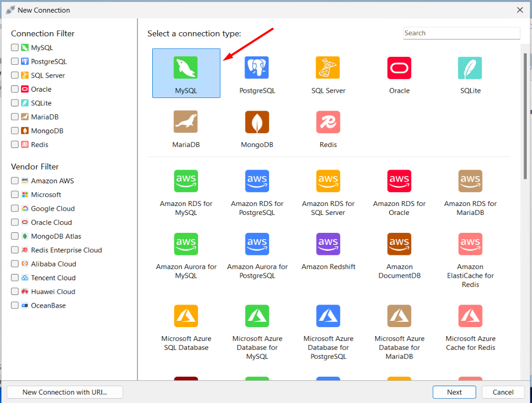Toggle the Oracle connection filter checkbox
532x403 pixels.
pyautogui.click(x=15, y=89)
